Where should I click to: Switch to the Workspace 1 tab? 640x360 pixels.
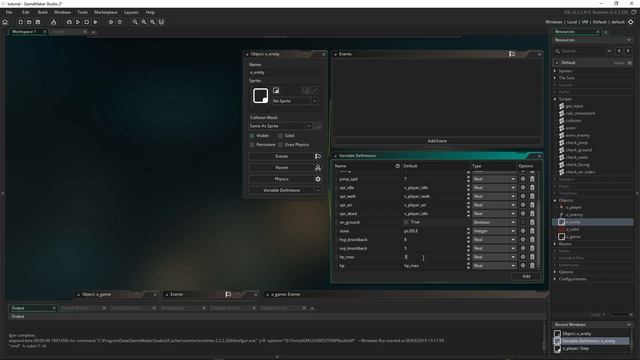click(x=27, y=31)
